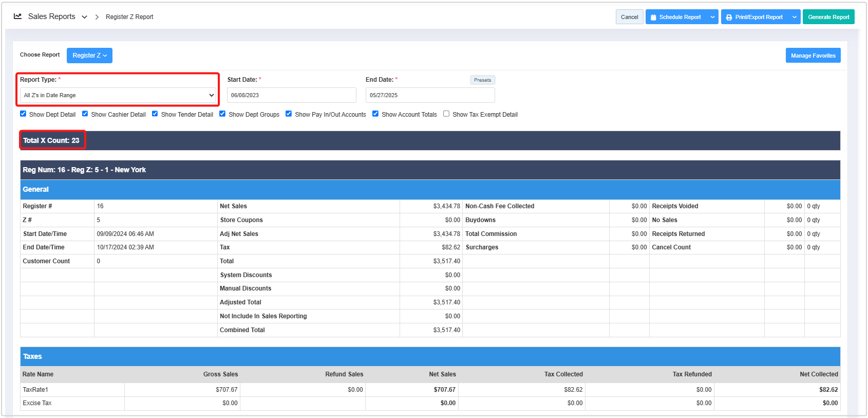Open the Schedule Report dropdown arrow
The width and height of the screenshot is (868, 418).
712,17
